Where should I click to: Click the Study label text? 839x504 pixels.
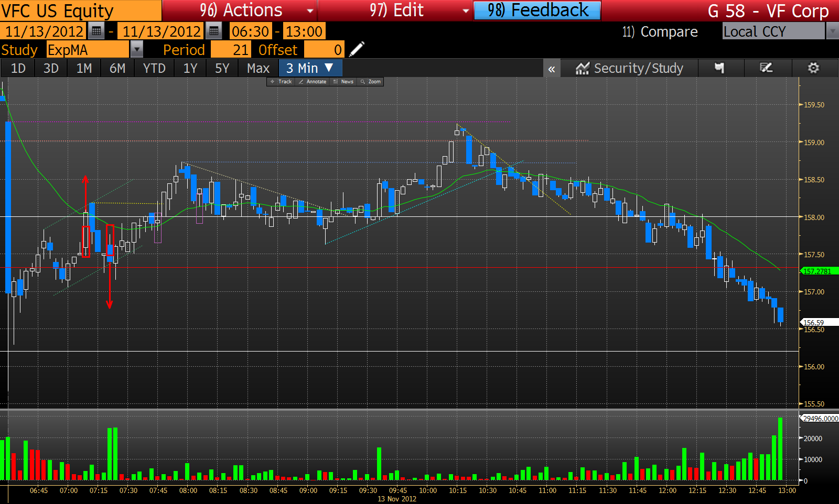pos(19,50)
